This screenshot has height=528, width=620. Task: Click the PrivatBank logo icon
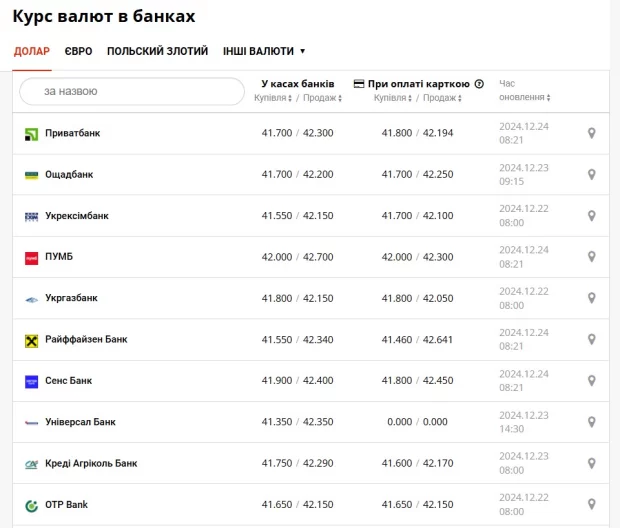[x=31, y=134]
